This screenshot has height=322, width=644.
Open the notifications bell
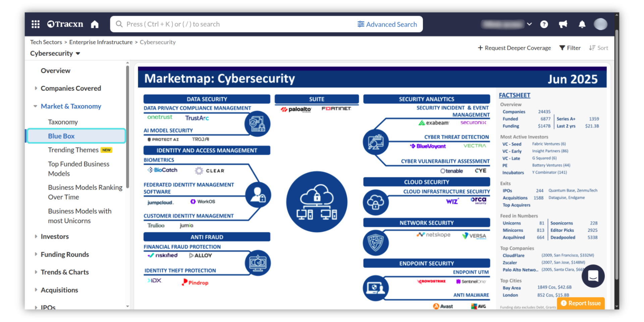(582, 24)
